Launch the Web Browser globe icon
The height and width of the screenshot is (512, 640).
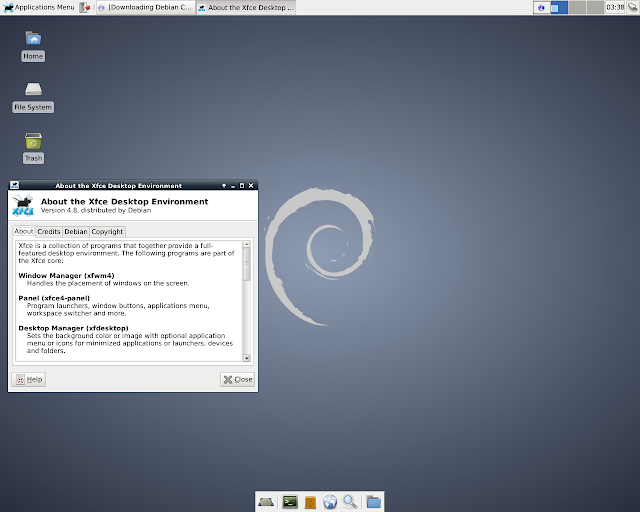pos(330,501)
